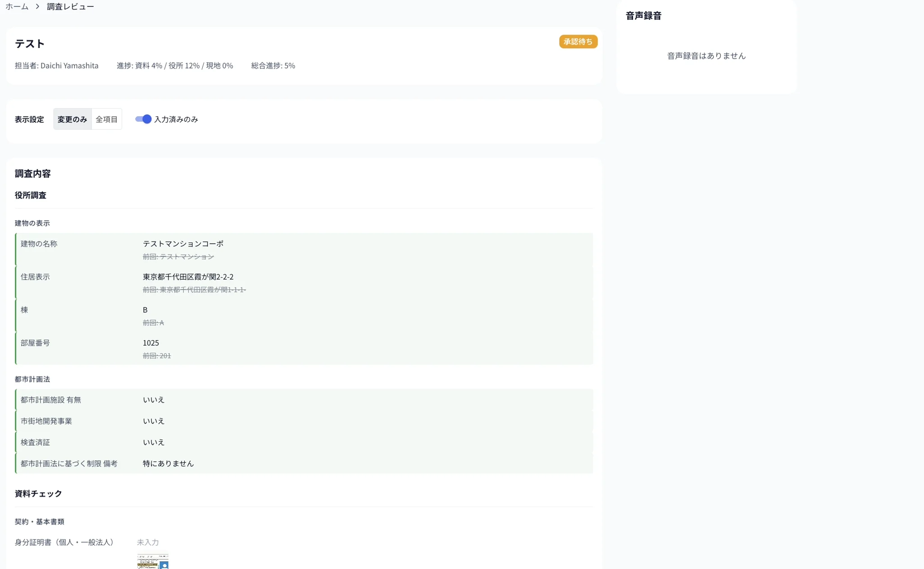Click the テストマンションコーポ value
Viewport: 924px width, 569px height.
click(183, 244)
